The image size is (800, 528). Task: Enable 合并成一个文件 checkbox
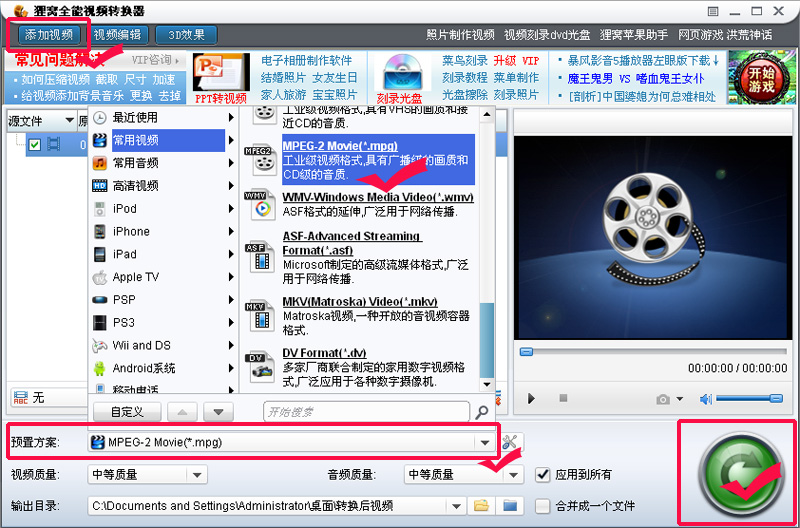[x=543, y=506]
